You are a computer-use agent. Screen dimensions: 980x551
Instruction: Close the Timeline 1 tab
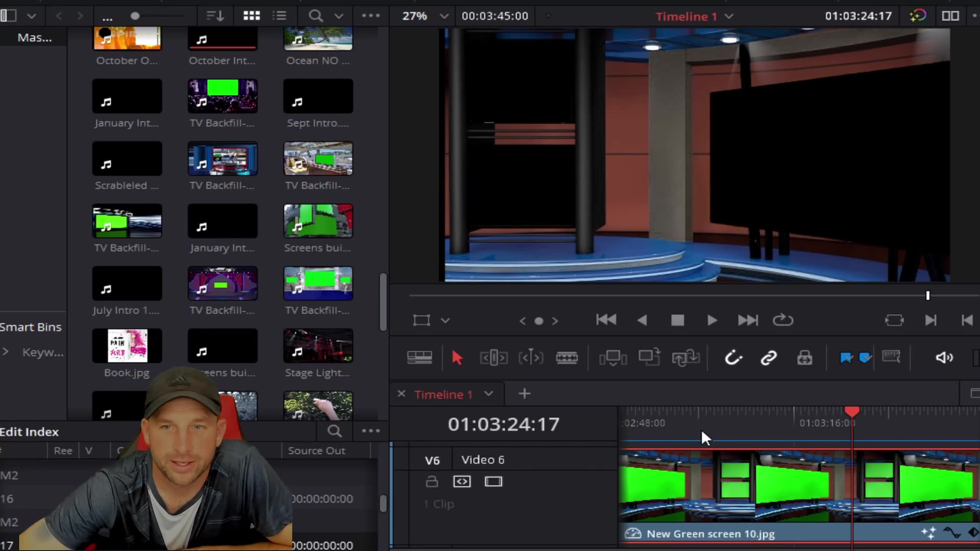[402, 394]
